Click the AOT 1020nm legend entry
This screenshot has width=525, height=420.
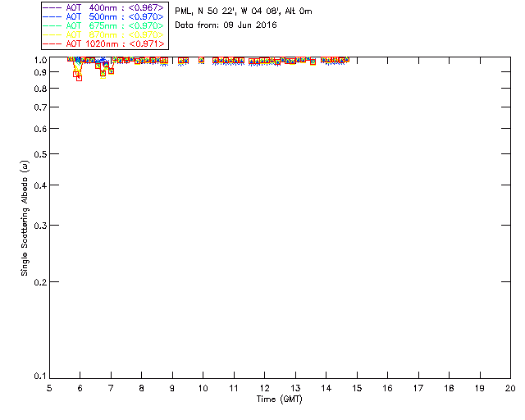point(104,43)
